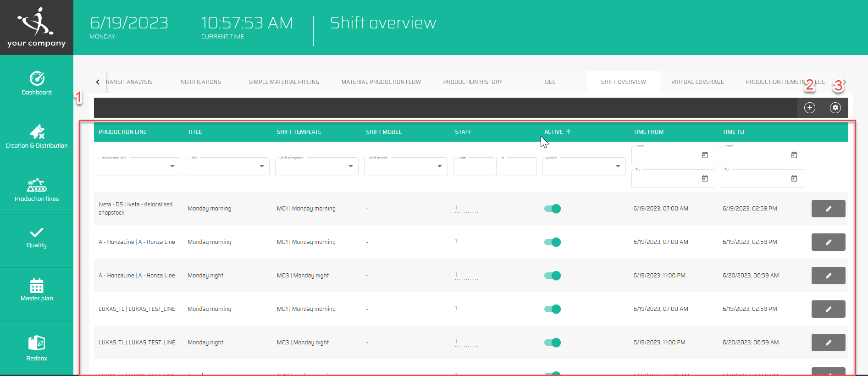
Task: Open the Quality checkmark section
Action: 37,237
